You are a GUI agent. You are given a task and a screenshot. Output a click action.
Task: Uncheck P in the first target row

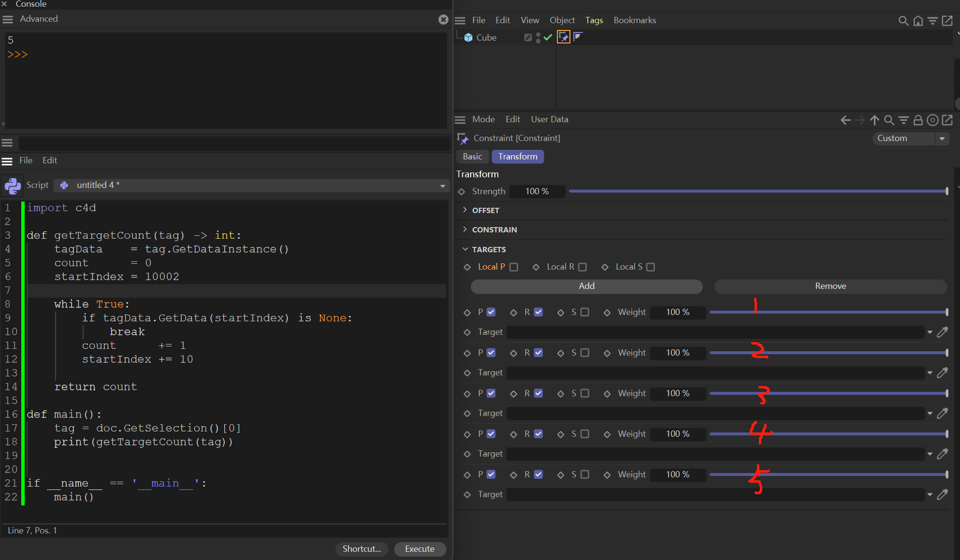tap(491, 312)
